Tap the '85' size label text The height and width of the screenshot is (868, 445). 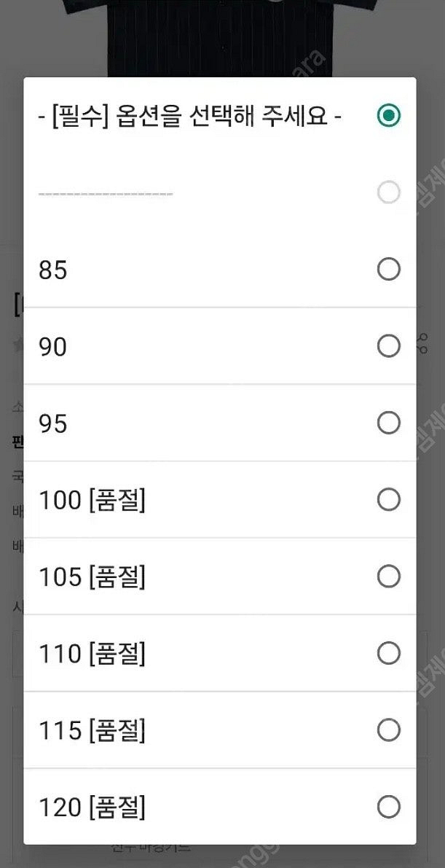point(52,270)
